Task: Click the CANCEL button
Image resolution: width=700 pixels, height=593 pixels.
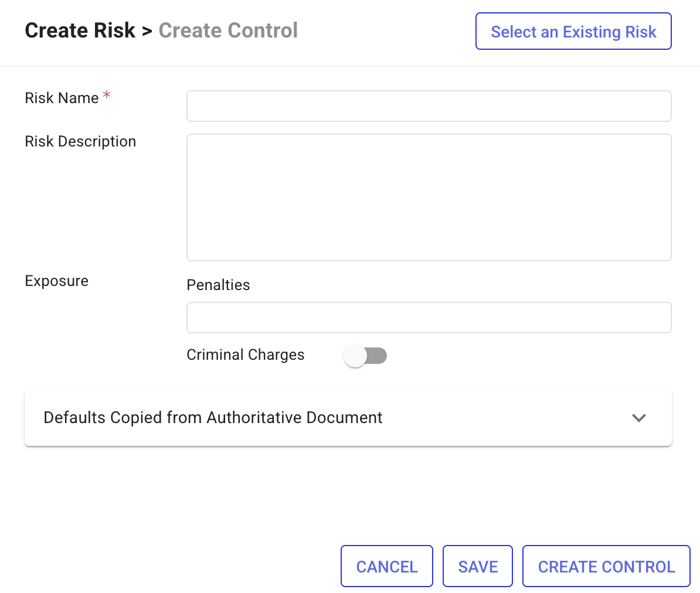Action: coord(387,566)
